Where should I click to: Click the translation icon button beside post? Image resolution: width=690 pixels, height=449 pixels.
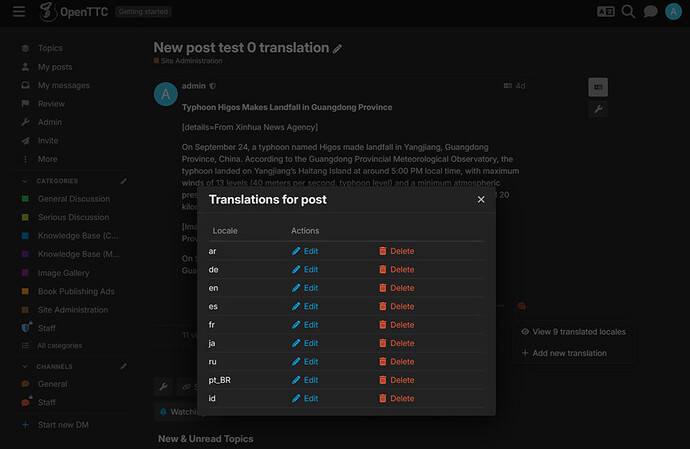(598, 87)
